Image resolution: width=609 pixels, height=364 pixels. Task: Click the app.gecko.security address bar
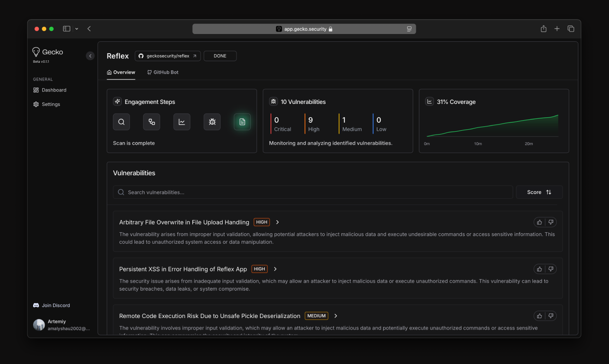coord(304,29)
